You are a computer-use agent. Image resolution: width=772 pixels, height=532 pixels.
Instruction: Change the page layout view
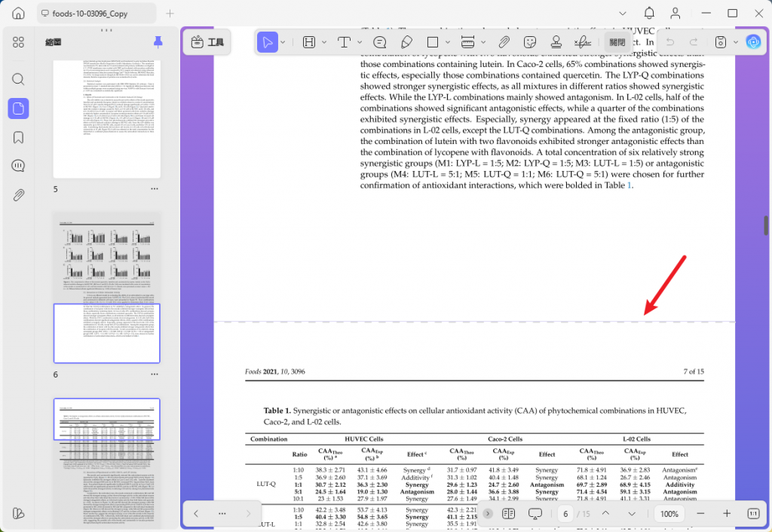[x=509, y=514]
